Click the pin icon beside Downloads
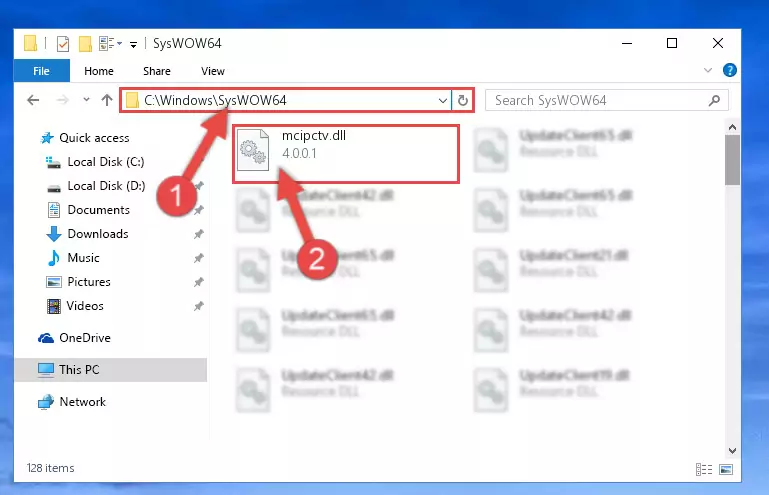This screenshot has width=769, height=495. 199,234
